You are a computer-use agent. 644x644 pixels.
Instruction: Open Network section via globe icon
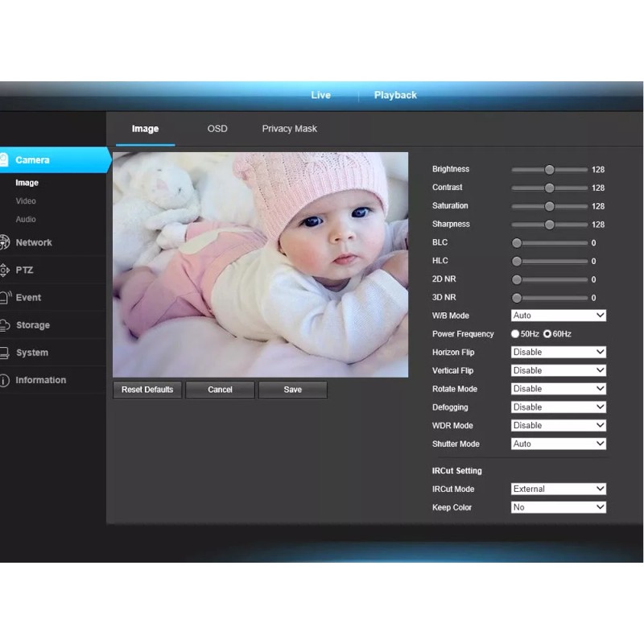[4, 242]
